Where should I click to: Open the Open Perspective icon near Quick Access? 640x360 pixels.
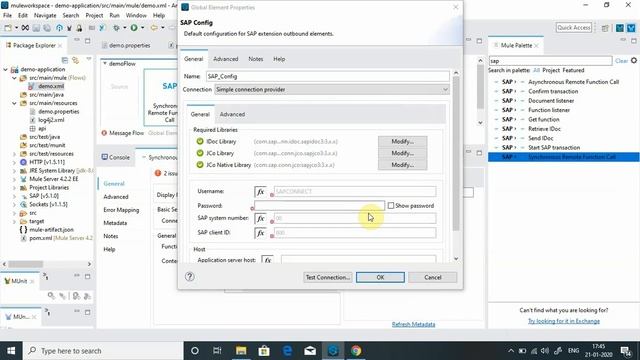coord(605,28)
